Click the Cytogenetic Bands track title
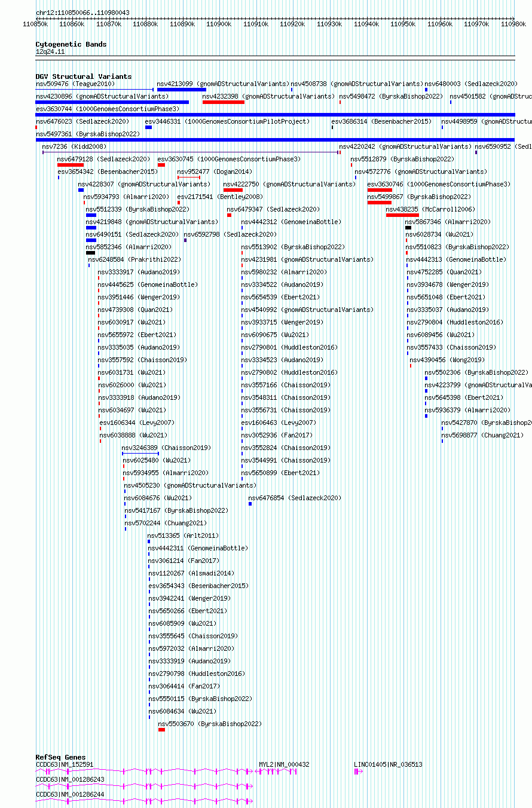Viewport: 532px width, 808px height. [71, 44]
